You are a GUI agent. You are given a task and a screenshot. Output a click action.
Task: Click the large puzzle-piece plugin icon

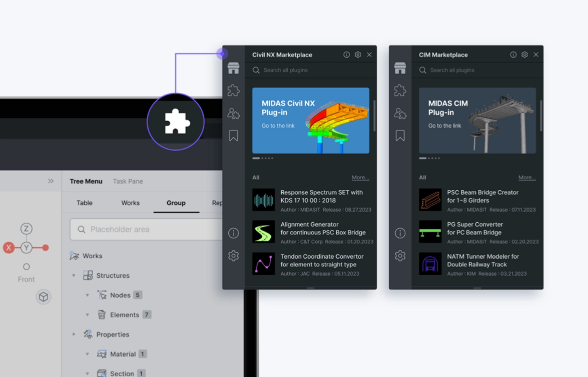pyautogui.click(x=176, y=122)
